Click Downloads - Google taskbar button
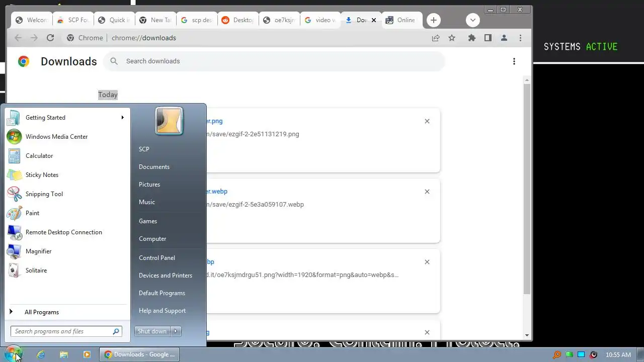 click(x=139, y=354)
